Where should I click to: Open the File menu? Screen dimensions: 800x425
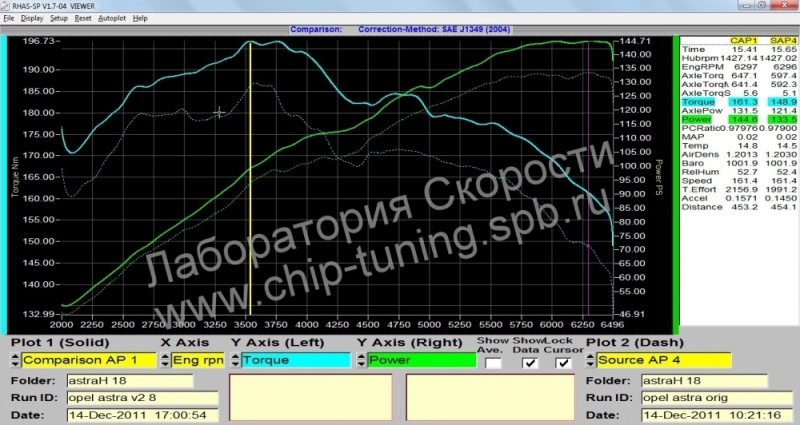9,18
